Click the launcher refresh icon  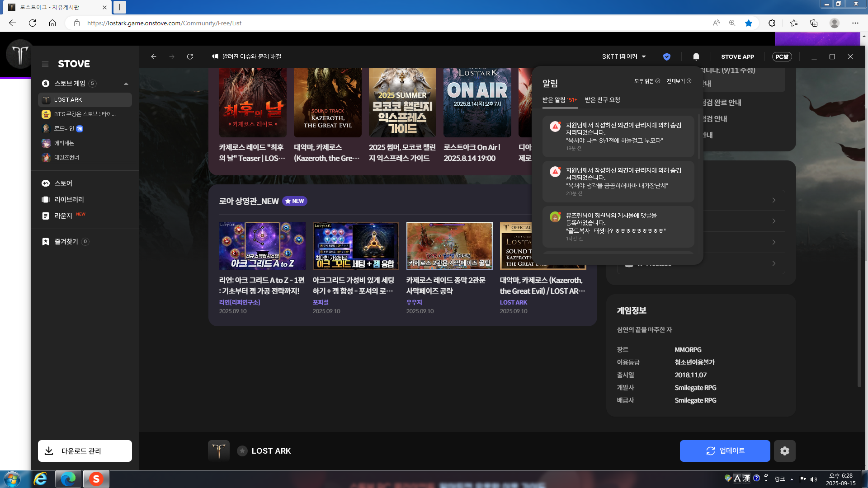pyautogui.click(x=190, y=56)
